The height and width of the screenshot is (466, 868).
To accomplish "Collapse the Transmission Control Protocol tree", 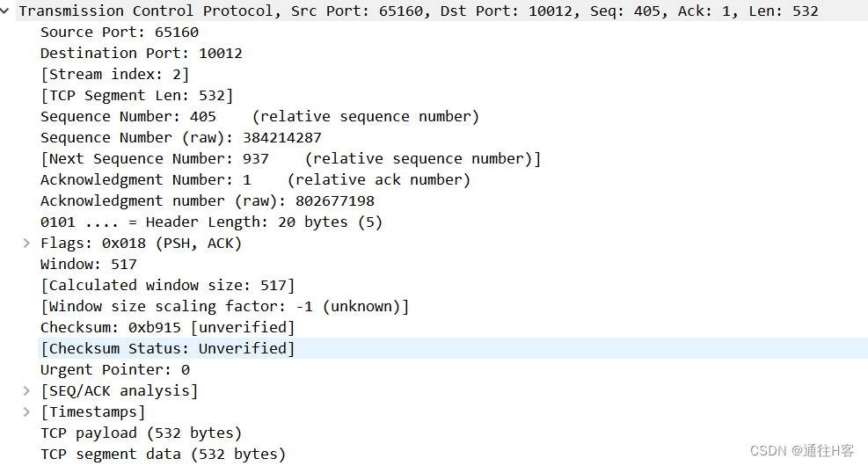I will 8,11.
